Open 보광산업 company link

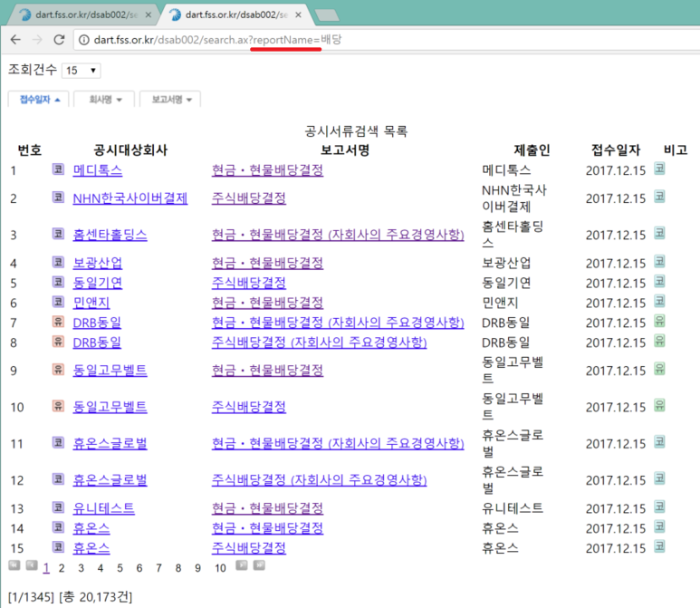click(97, 263)
